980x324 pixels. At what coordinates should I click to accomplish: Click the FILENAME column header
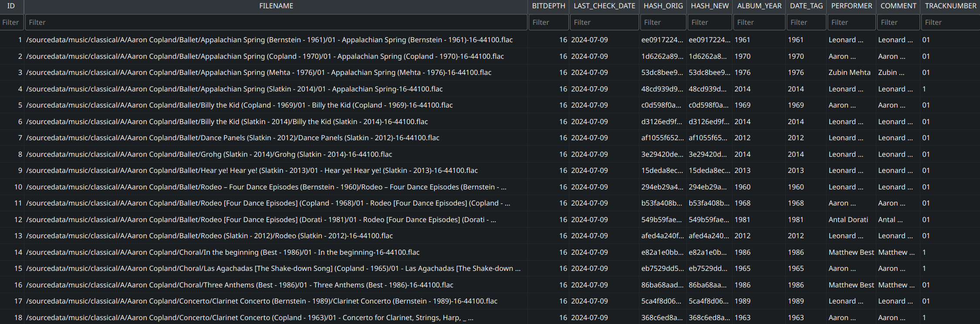(276, 6)
